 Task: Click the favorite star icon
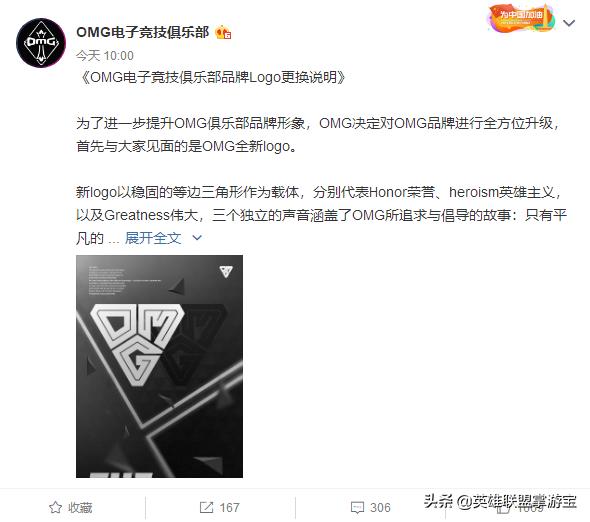pos(55,507)
